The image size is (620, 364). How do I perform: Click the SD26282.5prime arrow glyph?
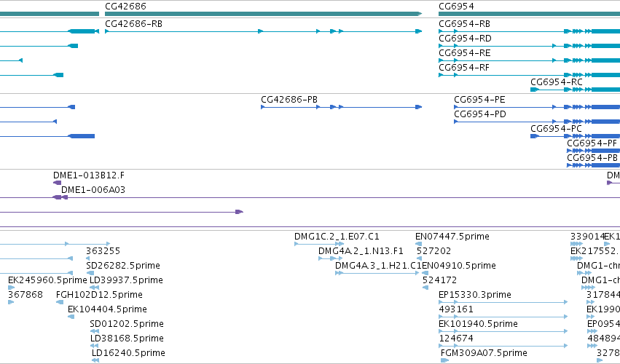click(x=90, y=273)
